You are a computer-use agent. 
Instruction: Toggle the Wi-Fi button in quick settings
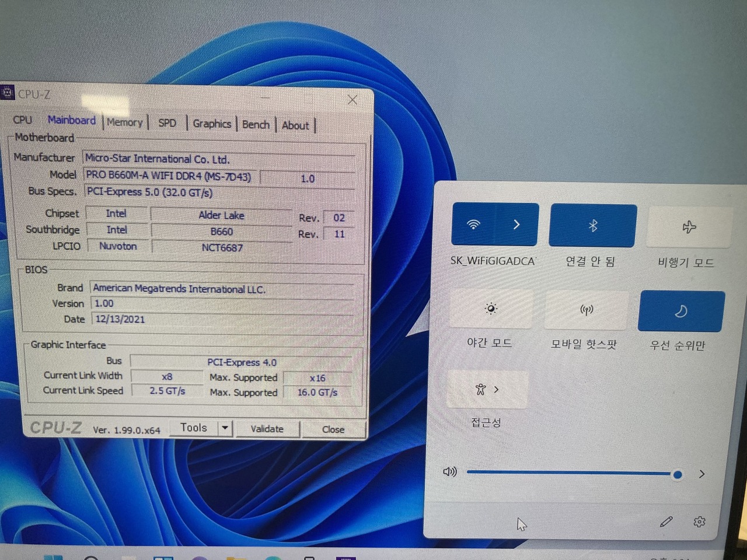(x=473, y=225)
